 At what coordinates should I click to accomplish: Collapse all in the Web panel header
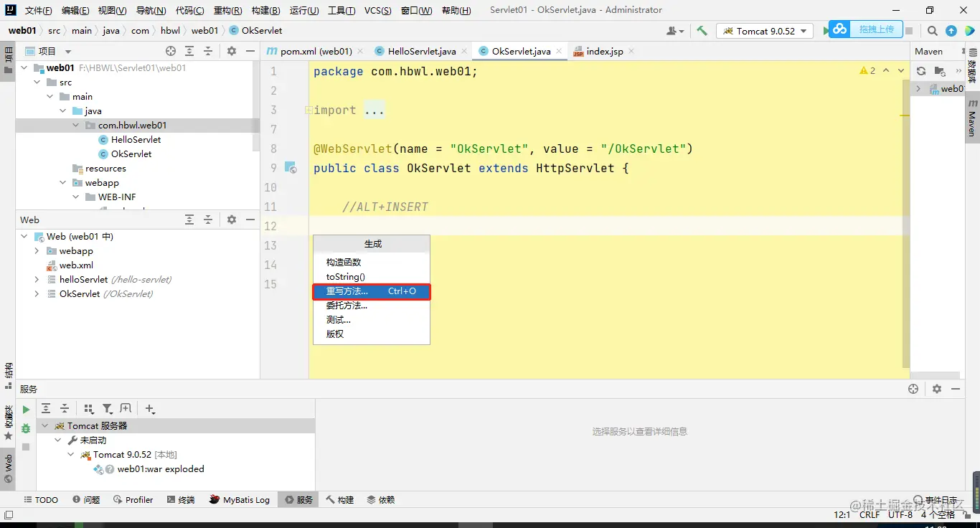pos(208,220)
